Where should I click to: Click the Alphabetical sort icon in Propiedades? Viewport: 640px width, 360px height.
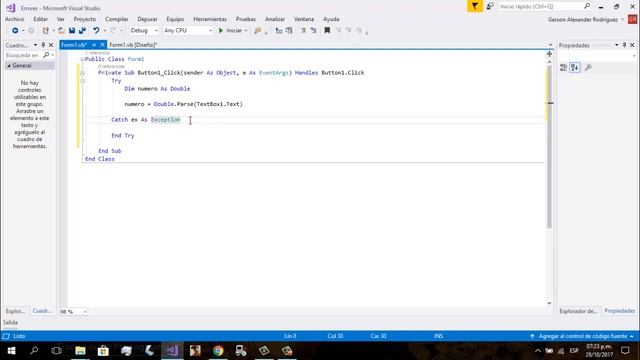click(575, 68)
